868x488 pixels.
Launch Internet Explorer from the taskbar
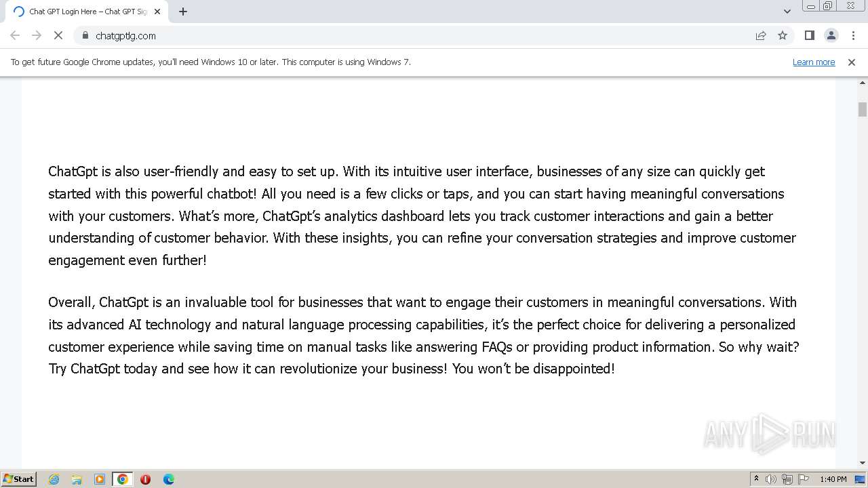click(54, 479)
